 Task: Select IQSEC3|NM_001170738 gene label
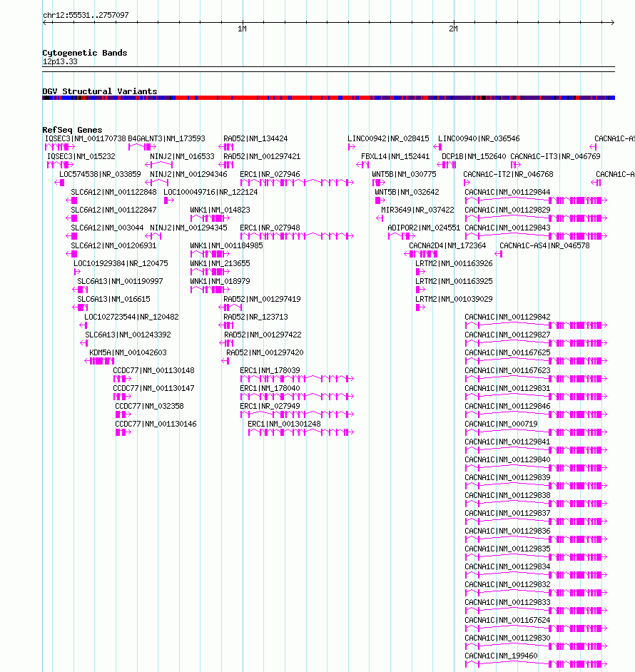tap(86, 139)
